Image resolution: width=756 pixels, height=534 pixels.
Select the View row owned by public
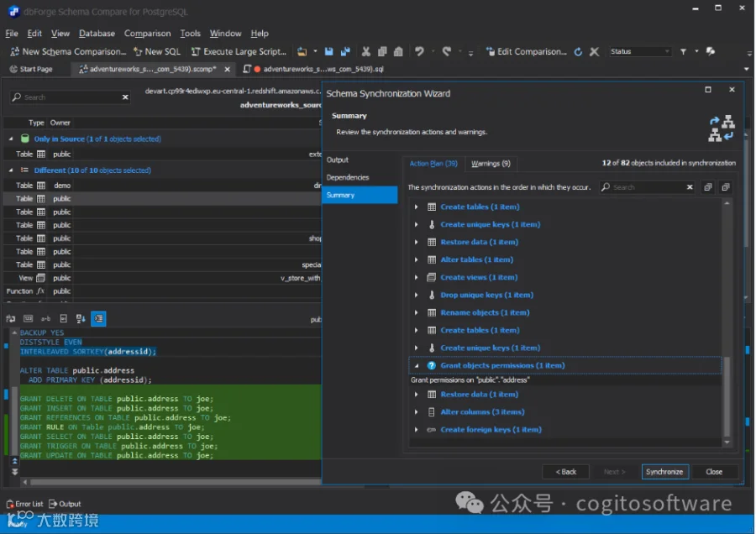162,278
